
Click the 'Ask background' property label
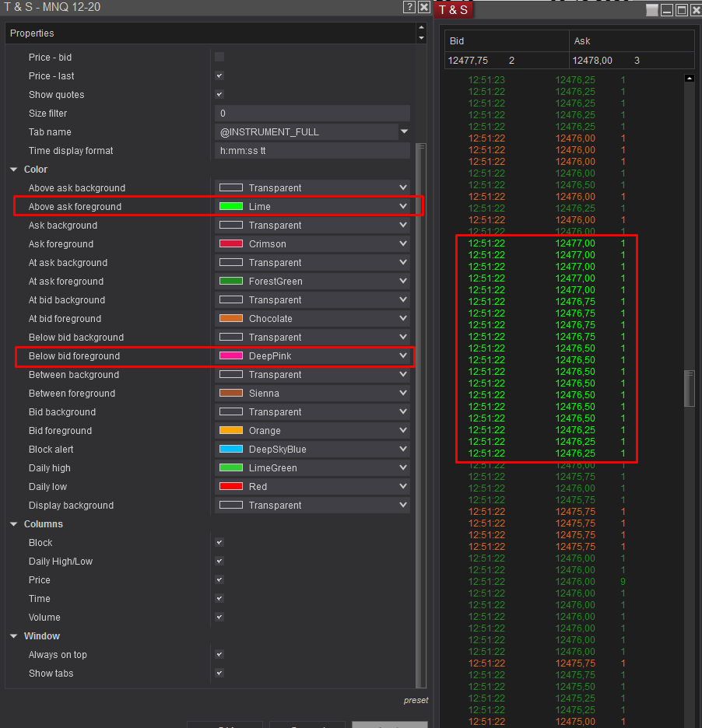pos(63,226)
